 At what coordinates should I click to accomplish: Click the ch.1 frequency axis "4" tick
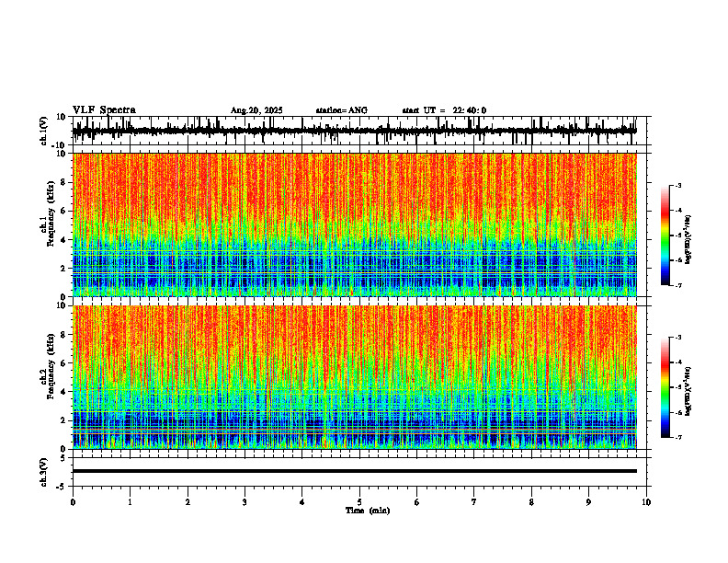click(64, 240)
